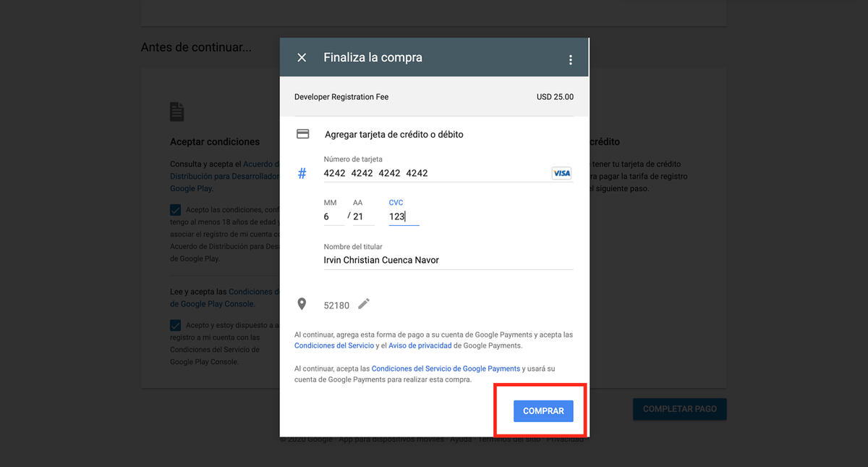Screen dimensions: 868x467
Task: Click the Antes de continuar heading
Action: [196, 48]
